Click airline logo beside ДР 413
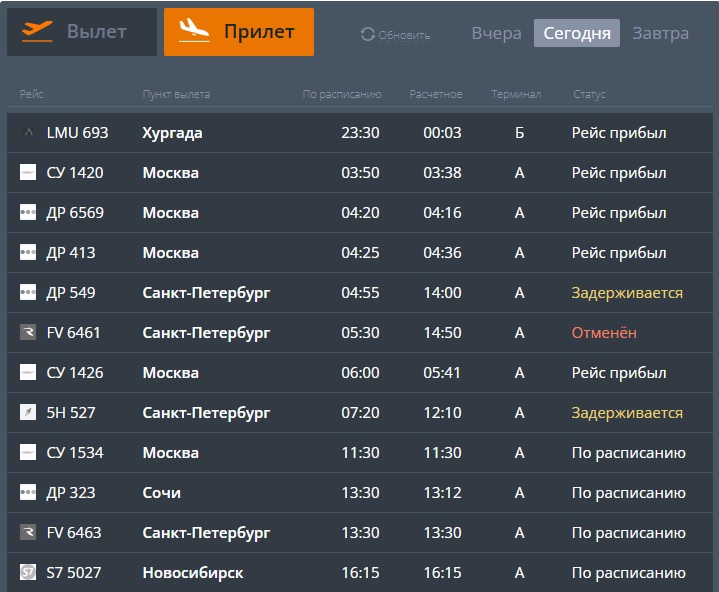Image resolution: width=719 pixels, height=592 pixels. click(x=28, y=252)
